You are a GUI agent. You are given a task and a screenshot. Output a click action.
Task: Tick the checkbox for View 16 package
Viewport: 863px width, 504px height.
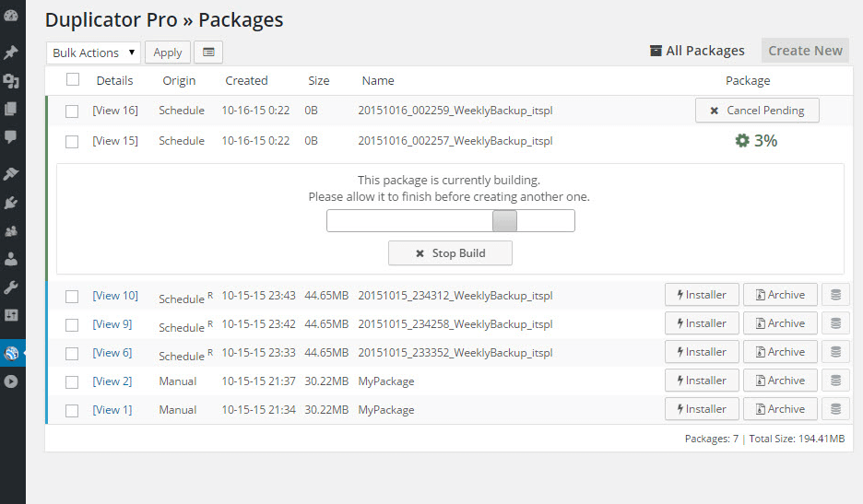(x=72, y=111)
